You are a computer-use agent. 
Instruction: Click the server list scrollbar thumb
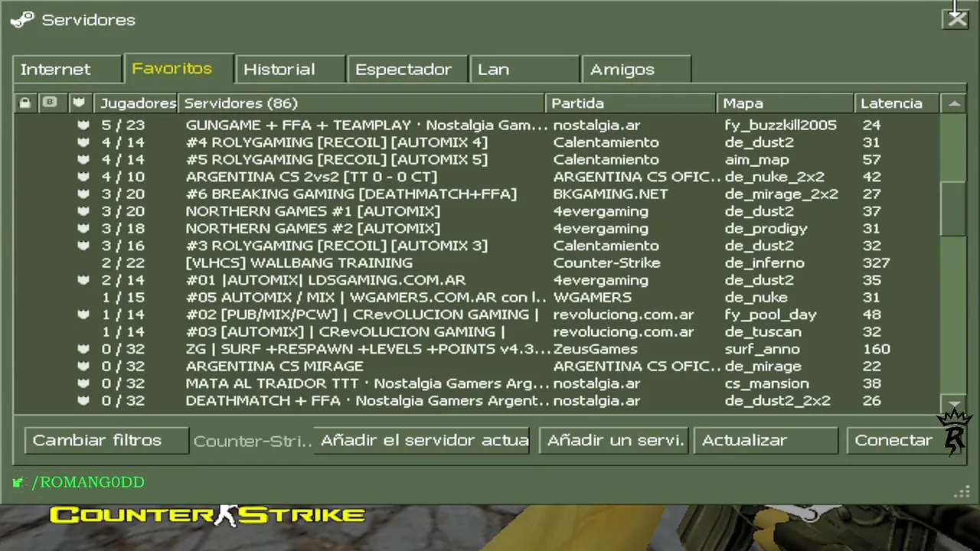coord(954,208)
